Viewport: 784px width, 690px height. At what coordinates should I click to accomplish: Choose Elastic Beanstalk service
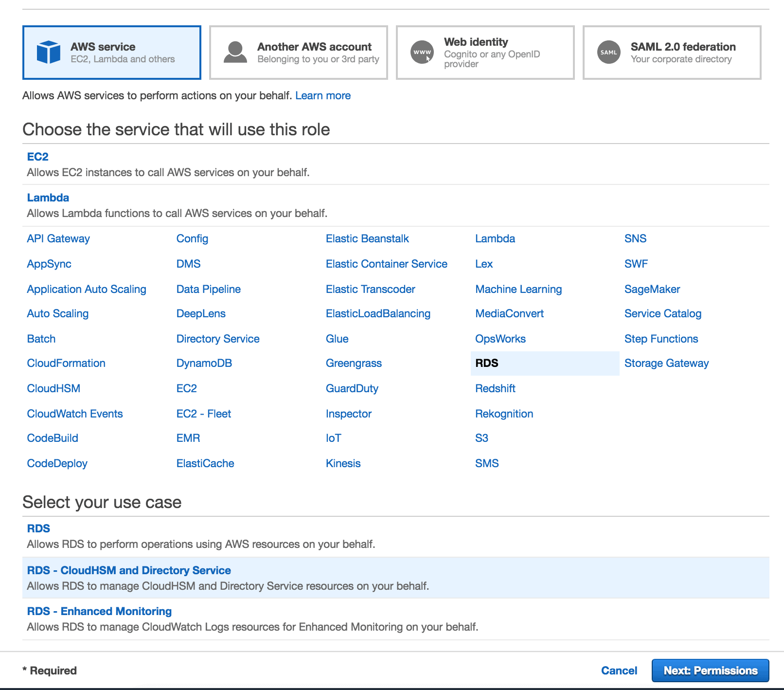pyautogui.click(x=367, y=238)
